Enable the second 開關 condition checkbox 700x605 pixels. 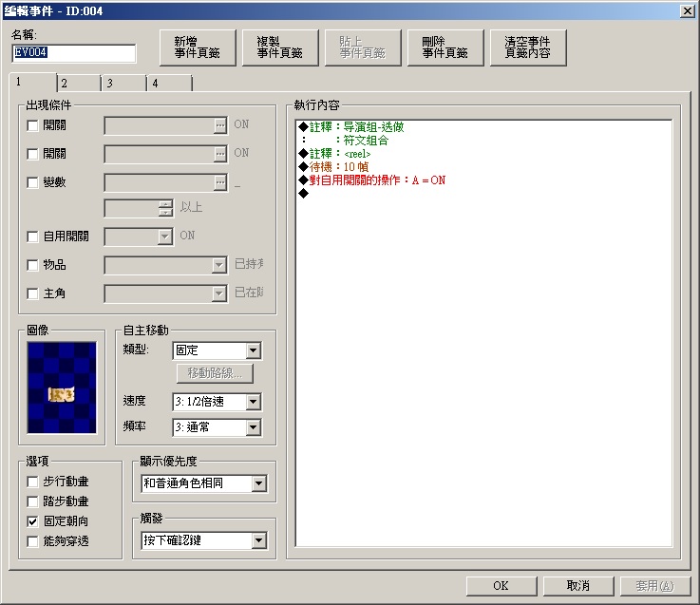(32, 154)
